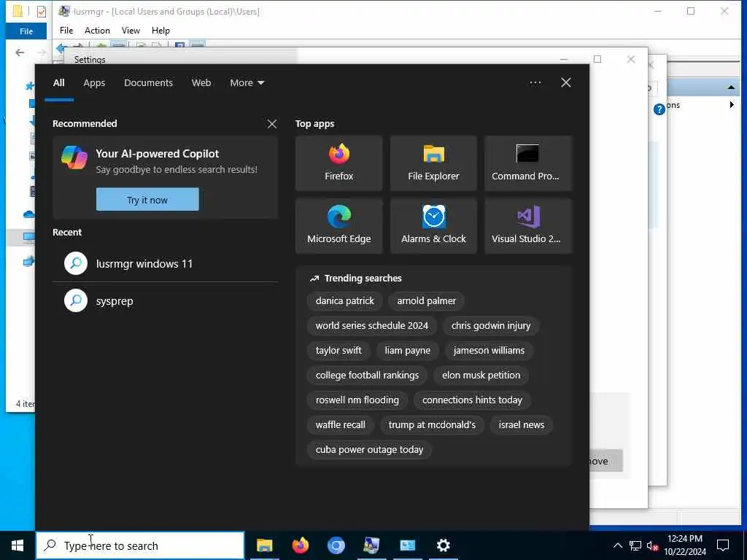Click the Start button on taskbar
The width and height of the screenshot is (747, 560).
[x=18, y=545]
